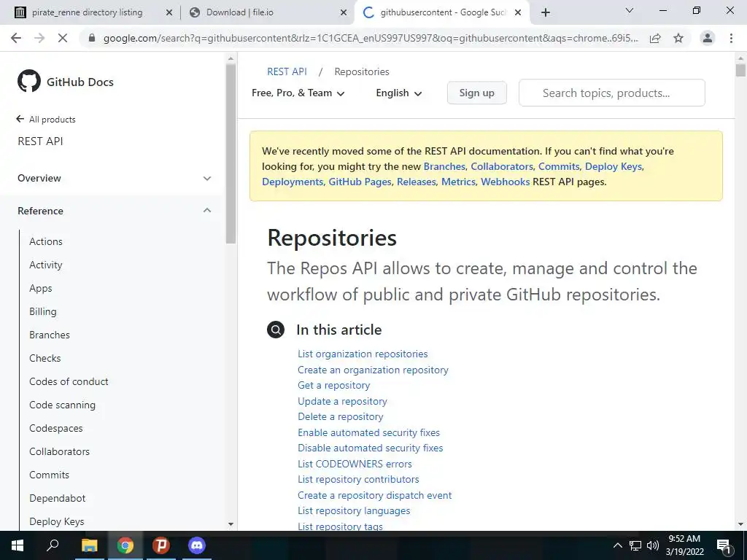Viewport: 747px width, 560px height.
Task: Close the Download file.io tab
Action: (x=344, y=12)
